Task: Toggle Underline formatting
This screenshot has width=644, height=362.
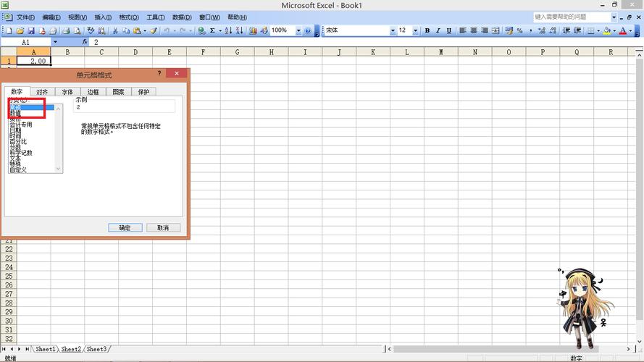Action: point(449,30)
